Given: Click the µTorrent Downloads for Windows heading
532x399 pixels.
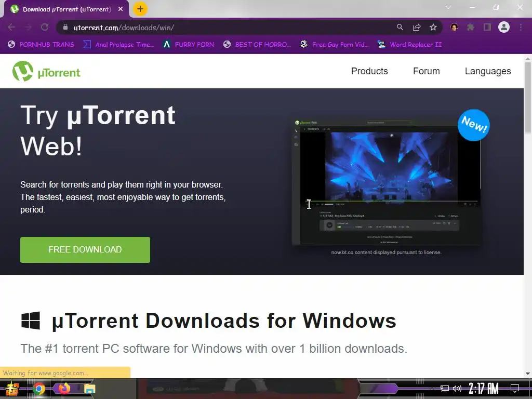Looking at the screenshot, I should [x=224, y=321].
